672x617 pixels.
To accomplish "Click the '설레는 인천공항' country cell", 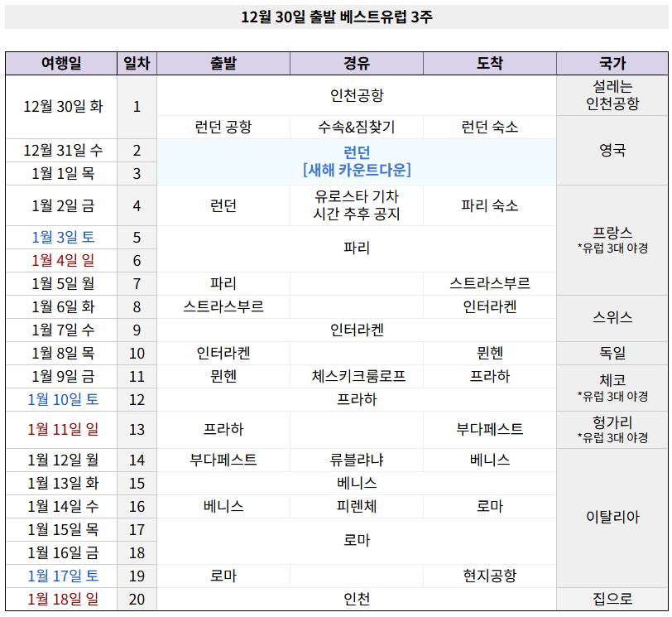I will (612, 95).
